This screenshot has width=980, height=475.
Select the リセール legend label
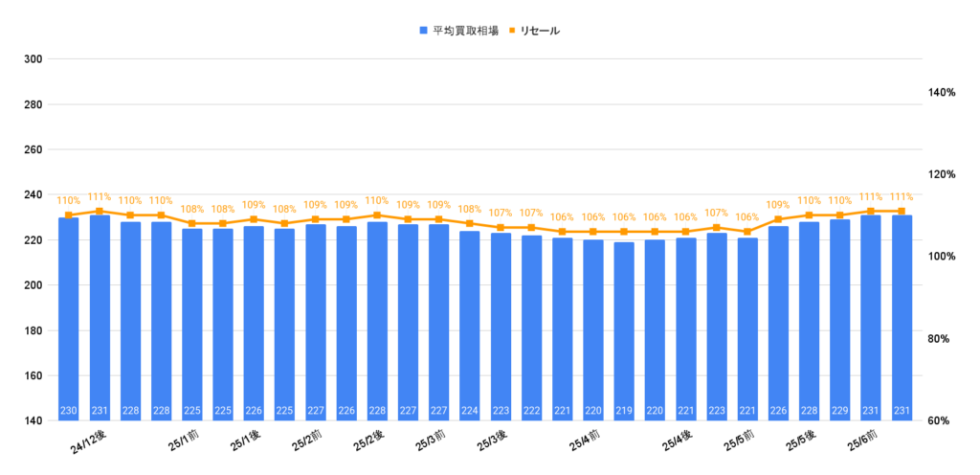coord(540,30)
